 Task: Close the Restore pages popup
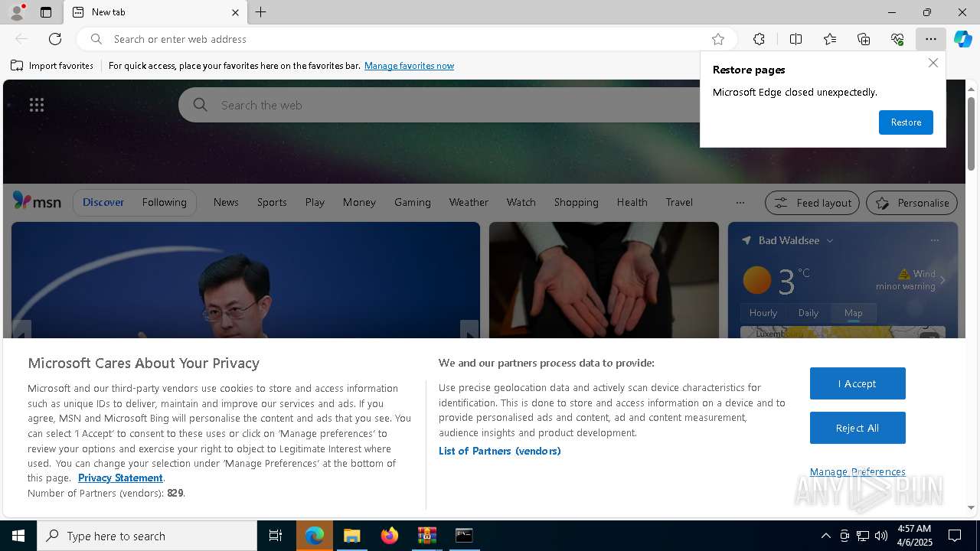coord(933,64)
